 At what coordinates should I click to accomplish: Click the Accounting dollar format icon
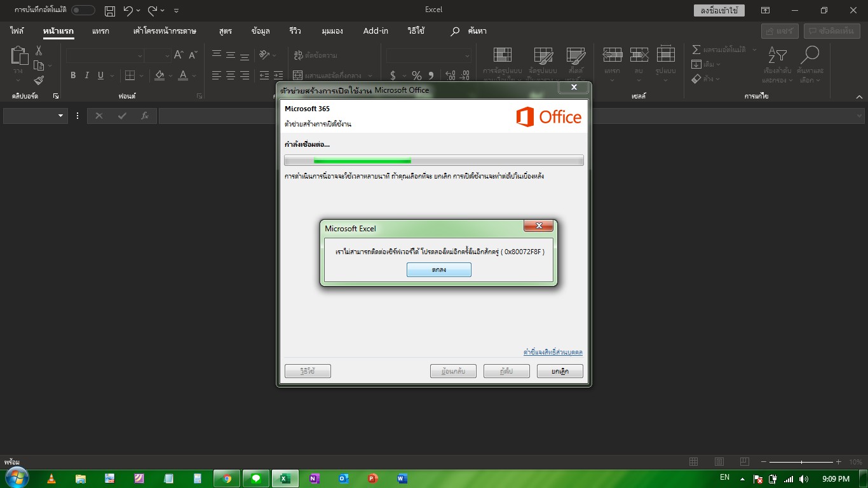(393, 76)
